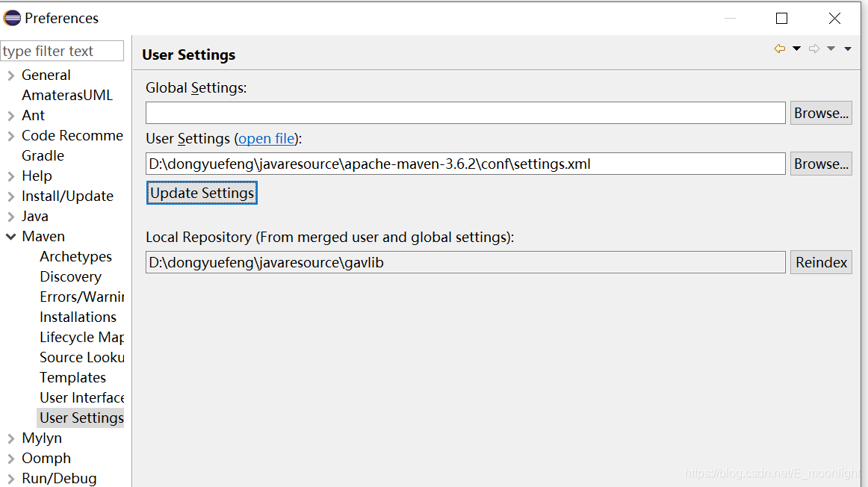Select the Maven category label
The image size is (868, 487).
click(43, 236)
